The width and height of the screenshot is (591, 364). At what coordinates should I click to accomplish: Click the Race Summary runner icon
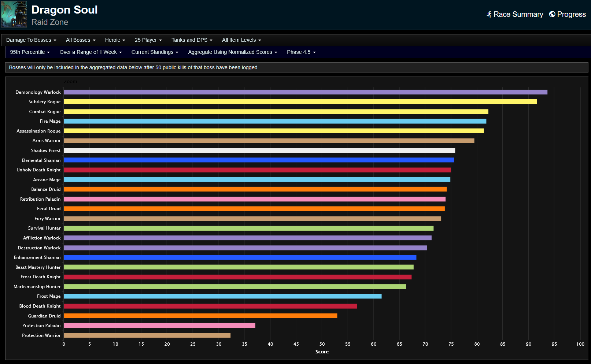(489, 14)
